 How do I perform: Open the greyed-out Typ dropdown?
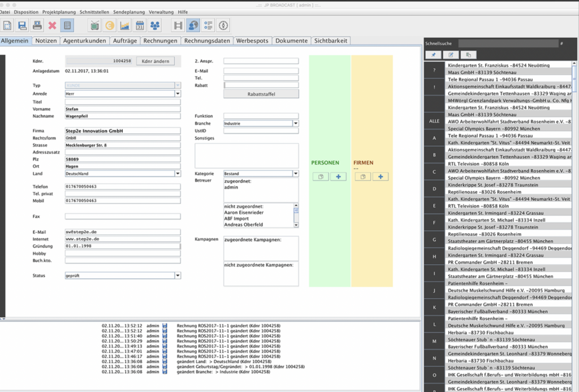178,85
